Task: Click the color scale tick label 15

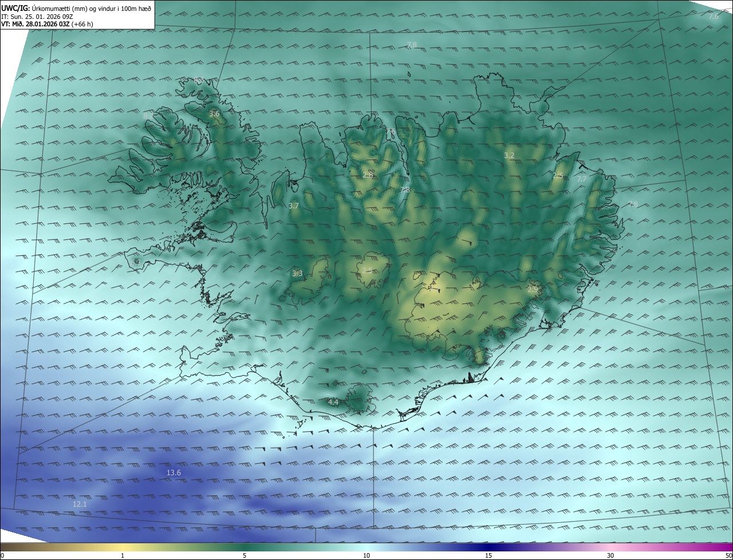Action: [x=488, y=555]
